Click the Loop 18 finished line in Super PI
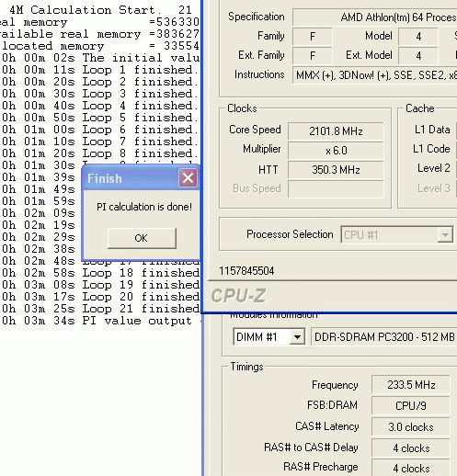The width and height of the screenshot is (457, 476). point(100,273)
